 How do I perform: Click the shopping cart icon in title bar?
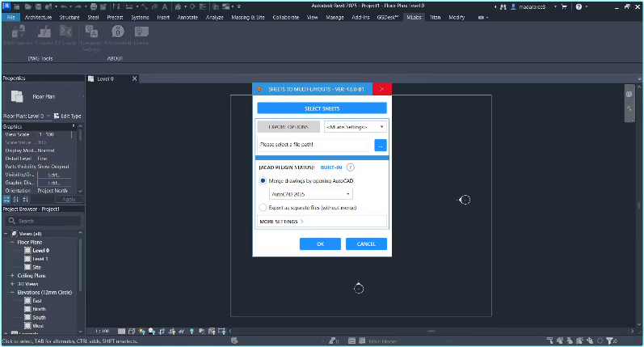[x=564, y=6]
